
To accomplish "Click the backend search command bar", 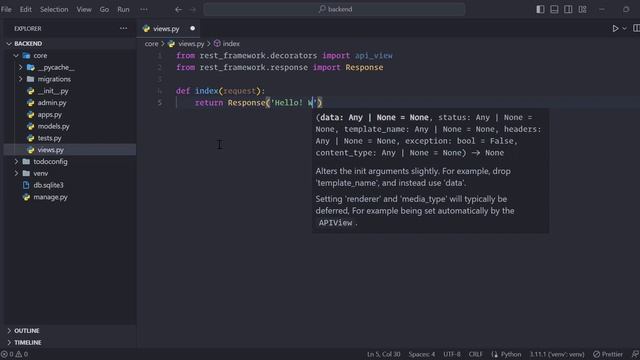I will 334,9.
